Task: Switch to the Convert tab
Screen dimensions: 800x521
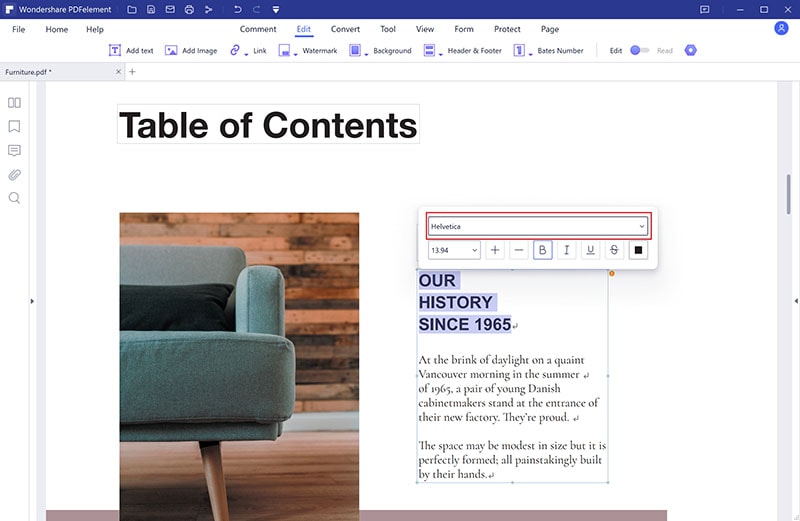Action: coord(345,29)
